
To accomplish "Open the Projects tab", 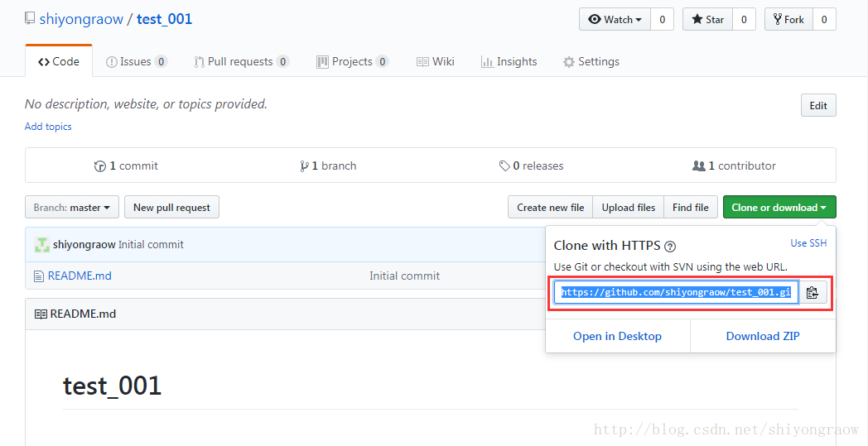I will point(353,61).
